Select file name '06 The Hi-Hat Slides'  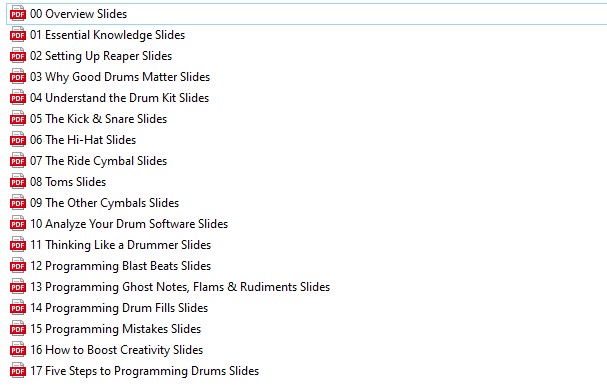[83, 139]
